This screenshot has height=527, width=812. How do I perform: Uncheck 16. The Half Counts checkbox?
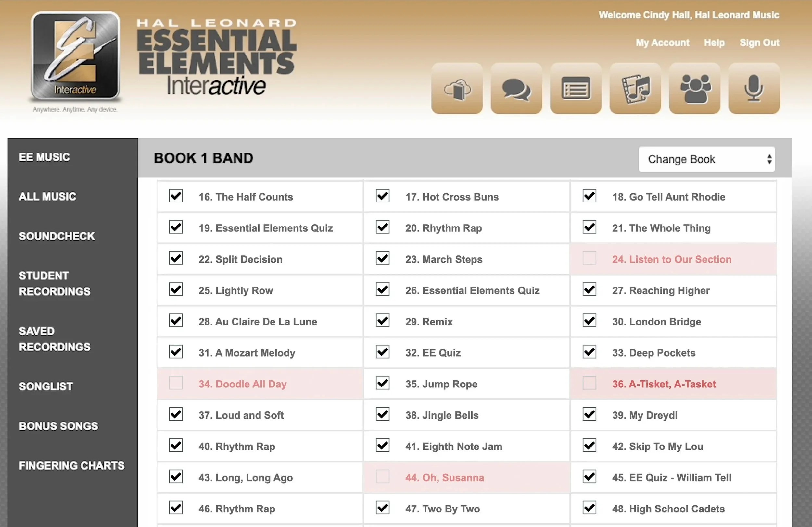176,196
